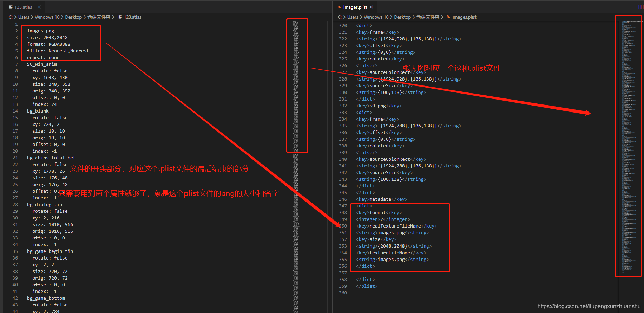Viewport: 644px width, 313px height.
Task: Click the '<key>textureFileName</key>' line
Action: tap(391, 253)
